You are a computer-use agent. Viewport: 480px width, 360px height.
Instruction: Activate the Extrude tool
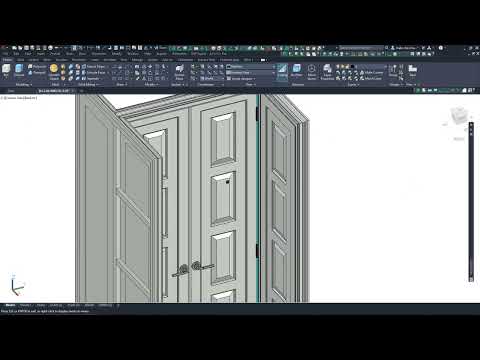coord(19,71)
